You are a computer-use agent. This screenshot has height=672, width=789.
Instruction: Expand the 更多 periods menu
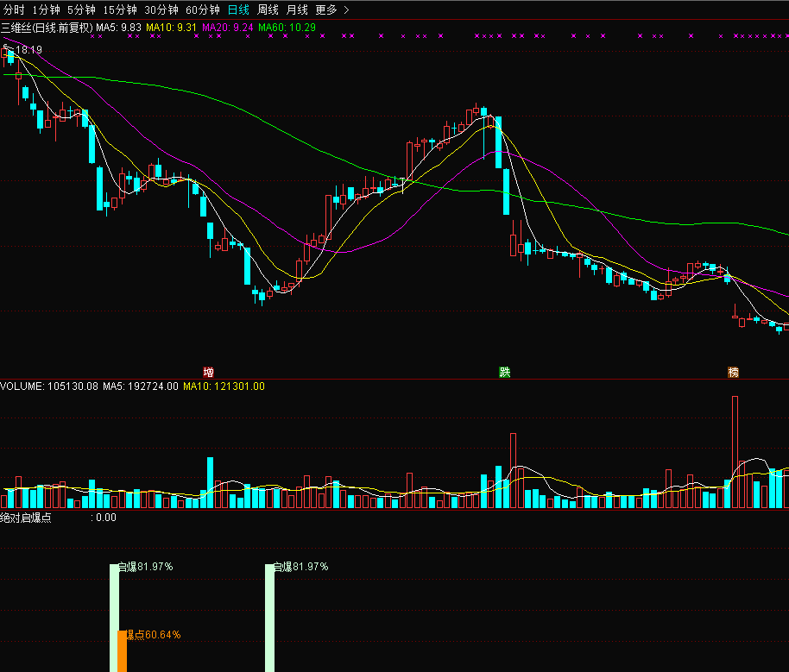click(x=331, y=9)
